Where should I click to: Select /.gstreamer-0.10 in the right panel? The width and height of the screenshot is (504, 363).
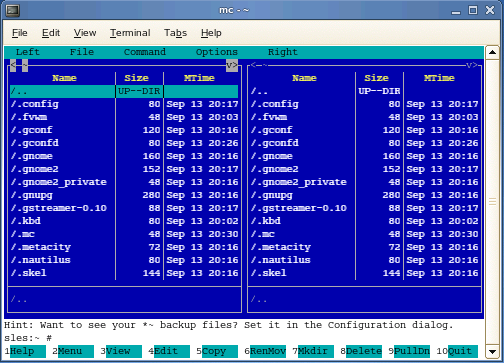point(364,208)
